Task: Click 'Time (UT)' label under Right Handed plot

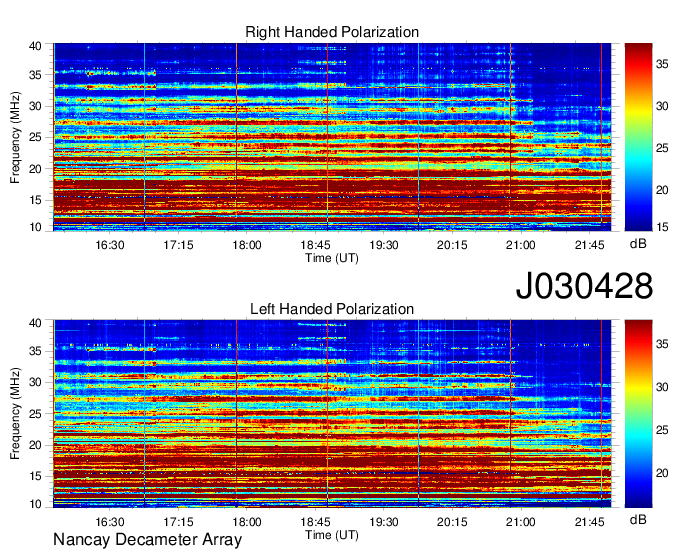Action: coord(332,258)
